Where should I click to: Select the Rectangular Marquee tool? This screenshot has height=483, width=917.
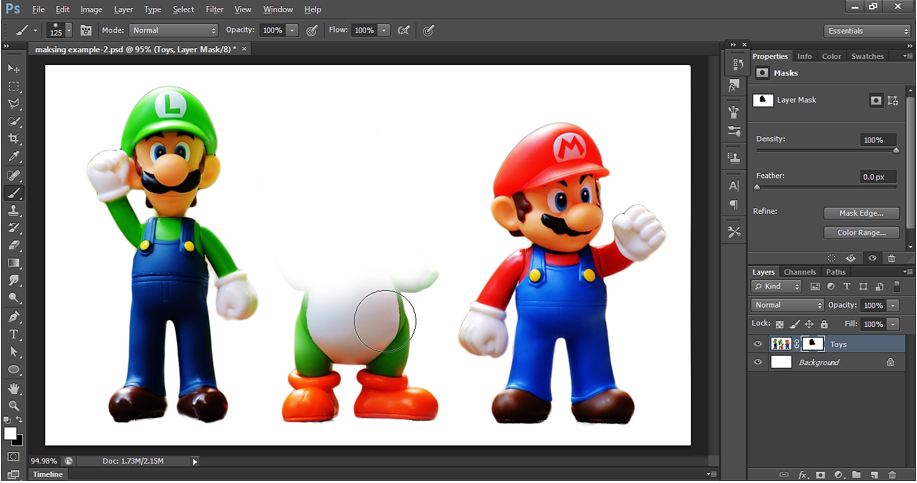coord(13,87)
